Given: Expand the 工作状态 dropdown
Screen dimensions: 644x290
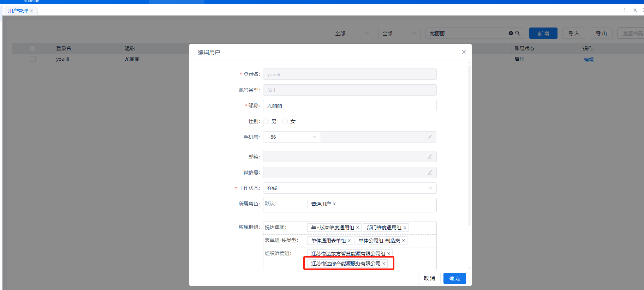Looking at the screenshot, I should pyautogui.click(x=350, y=188).
